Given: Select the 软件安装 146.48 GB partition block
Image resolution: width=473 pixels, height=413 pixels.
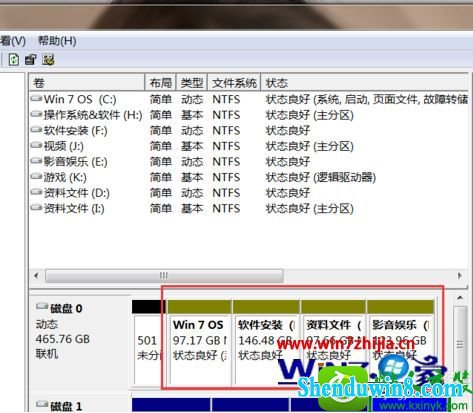Looking at the screenshot, I should click(x=266, y=342).
